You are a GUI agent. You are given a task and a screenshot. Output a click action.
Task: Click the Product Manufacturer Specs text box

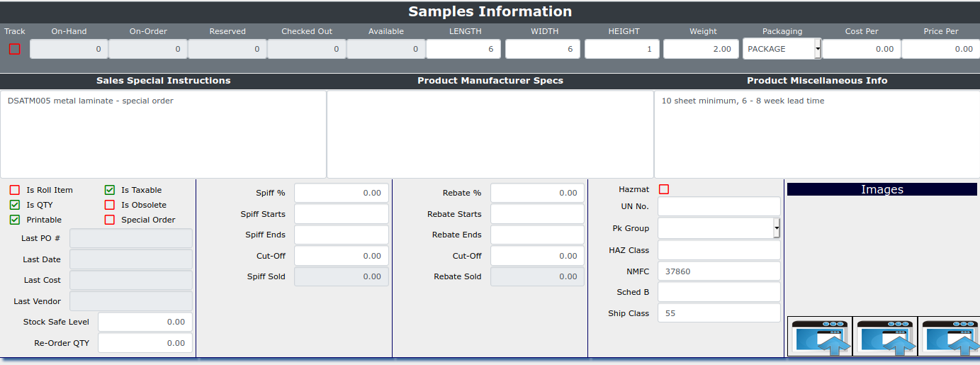coord(490,134)
